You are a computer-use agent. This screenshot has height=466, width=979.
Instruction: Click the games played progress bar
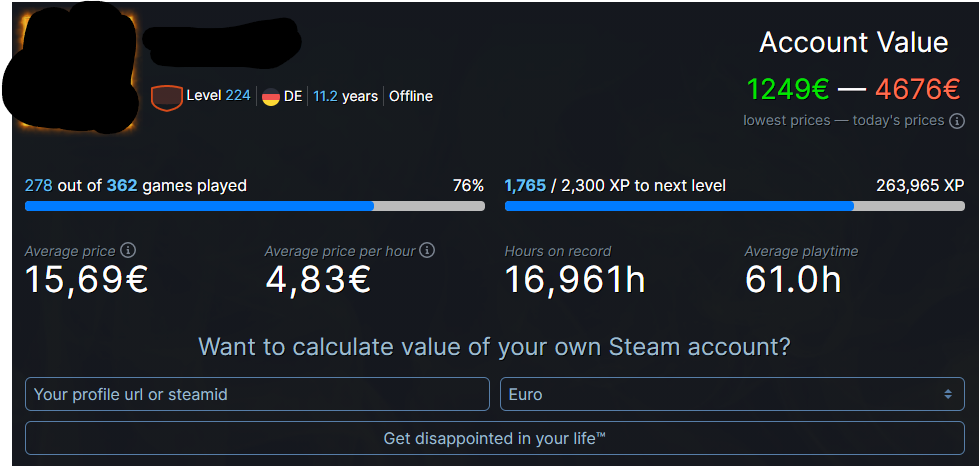255,206
